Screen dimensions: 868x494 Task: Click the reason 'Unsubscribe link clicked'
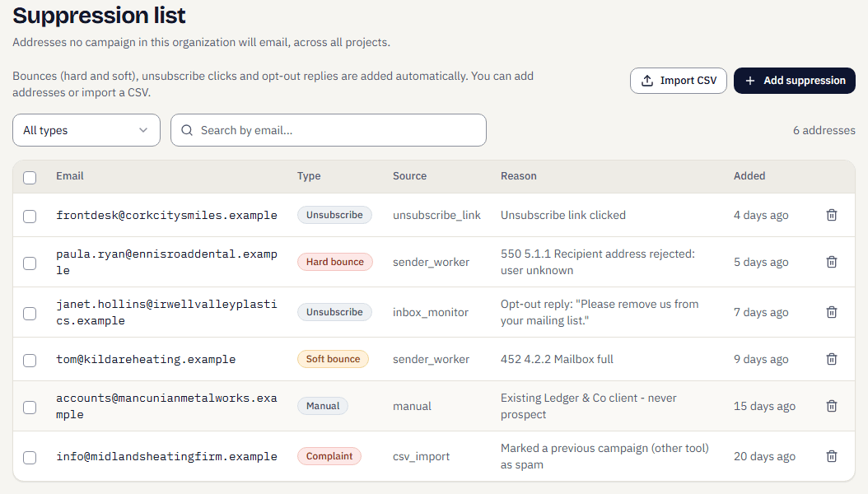(563, 215)
